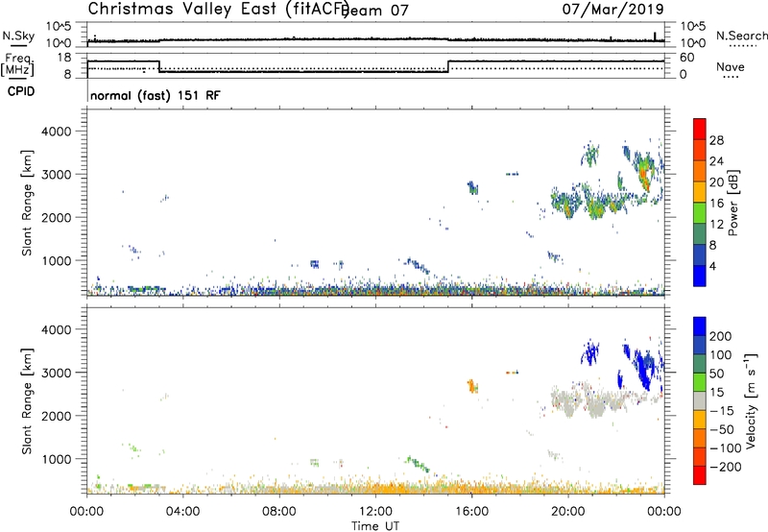Click the 'Velocity [m s-1]' colorbar label
Viewport: 768px width, 532px height.
(751, 400)
